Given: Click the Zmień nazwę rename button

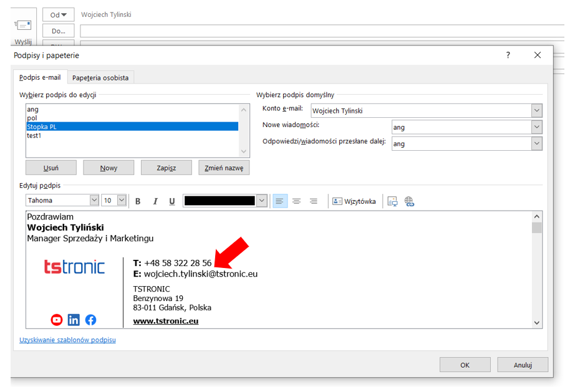Looking at the screenshot, I should 224,168.
